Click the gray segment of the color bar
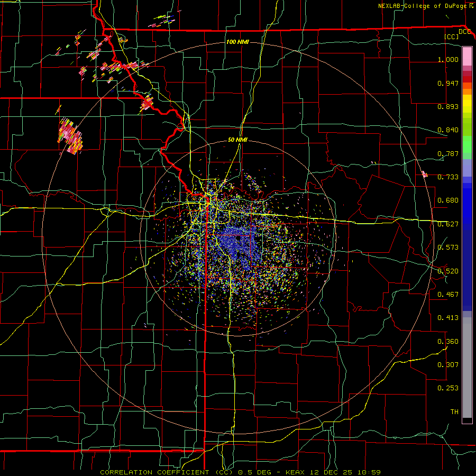Screen dimensions: 476x476 [x=467, y=368]
